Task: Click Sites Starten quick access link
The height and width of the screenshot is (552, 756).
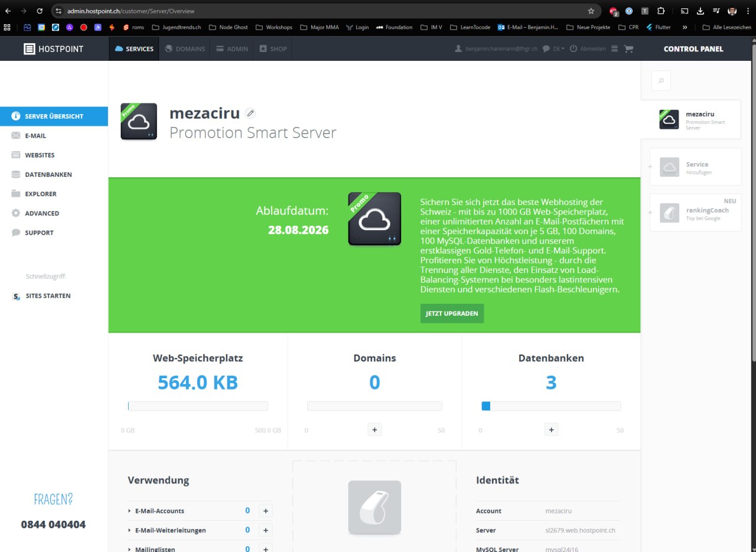Action: [42, 296]
